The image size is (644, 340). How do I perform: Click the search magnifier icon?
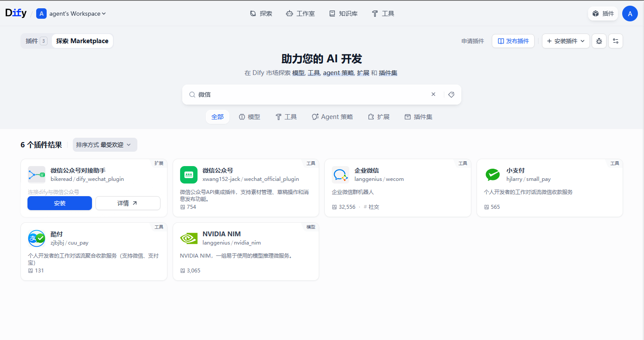coord(192,95)
